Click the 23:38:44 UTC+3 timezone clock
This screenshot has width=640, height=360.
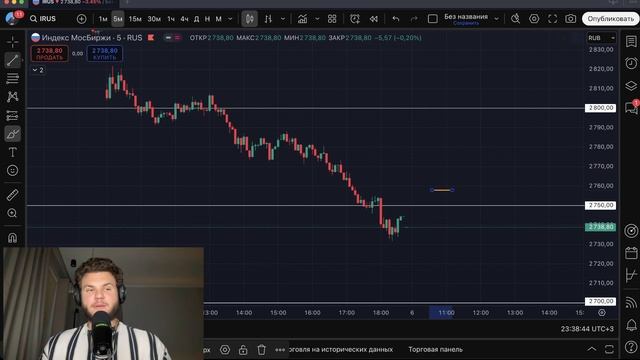(x=587, y=329)
